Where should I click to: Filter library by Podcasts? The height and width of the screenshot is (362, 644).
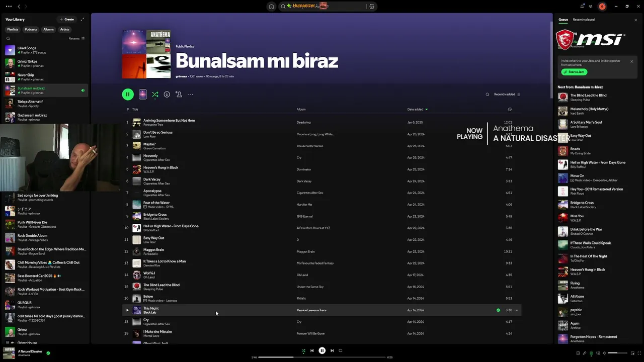(x=31, y=29)
